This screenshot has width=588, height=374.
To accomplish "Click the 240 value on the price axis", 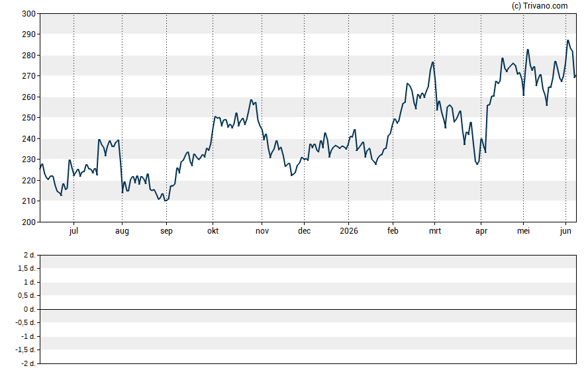I will 29,138.
